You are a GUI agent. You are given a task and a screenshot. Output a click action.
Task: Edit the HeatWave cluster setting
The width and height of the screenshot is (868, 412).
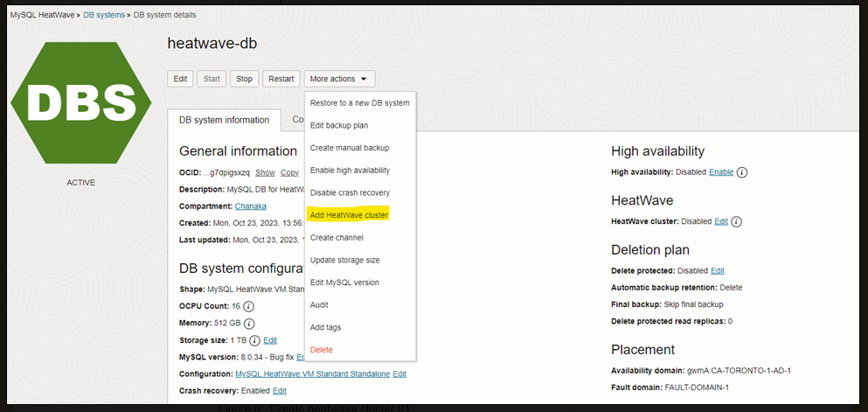[x=721, y=221]
